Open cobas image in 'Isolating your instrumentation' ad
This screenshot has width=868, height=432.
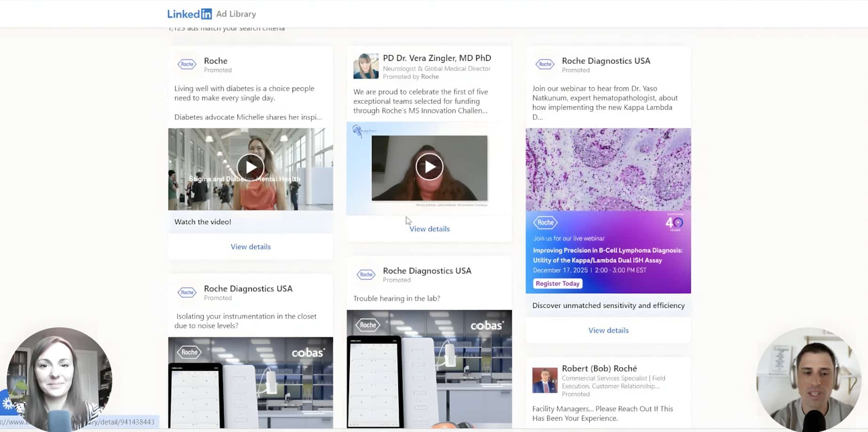251,383
